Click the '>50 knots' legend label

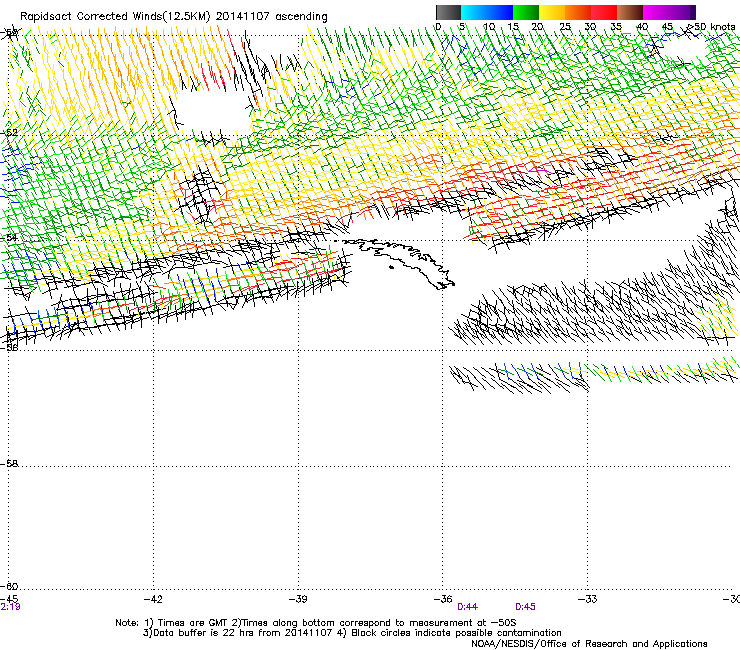point(711,27)
